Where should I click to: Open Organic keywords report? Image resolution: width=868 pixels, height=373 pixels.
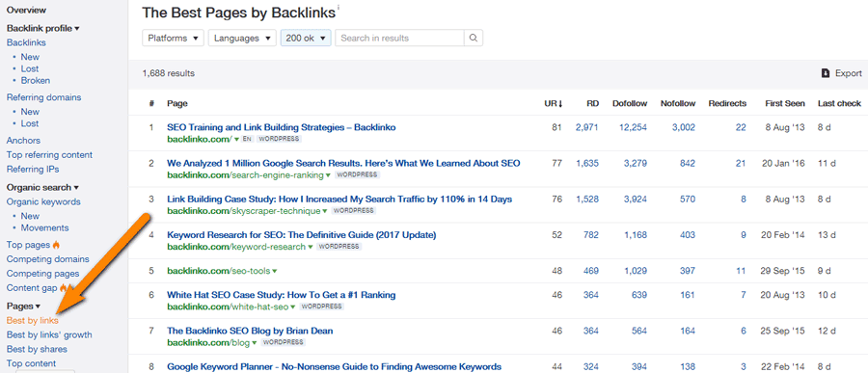click(43, 202)
